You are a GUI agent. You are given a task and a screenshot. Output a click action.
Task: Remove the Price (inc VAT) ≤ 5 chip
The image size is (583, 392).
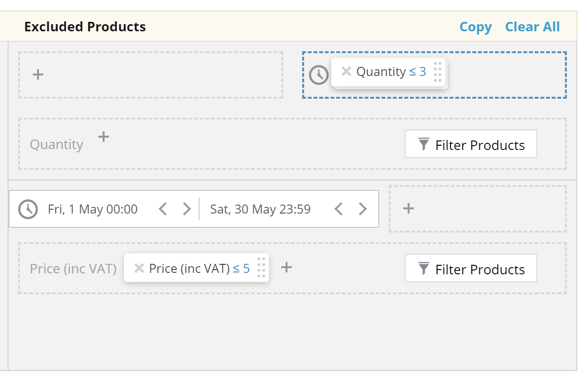[139, 268]
